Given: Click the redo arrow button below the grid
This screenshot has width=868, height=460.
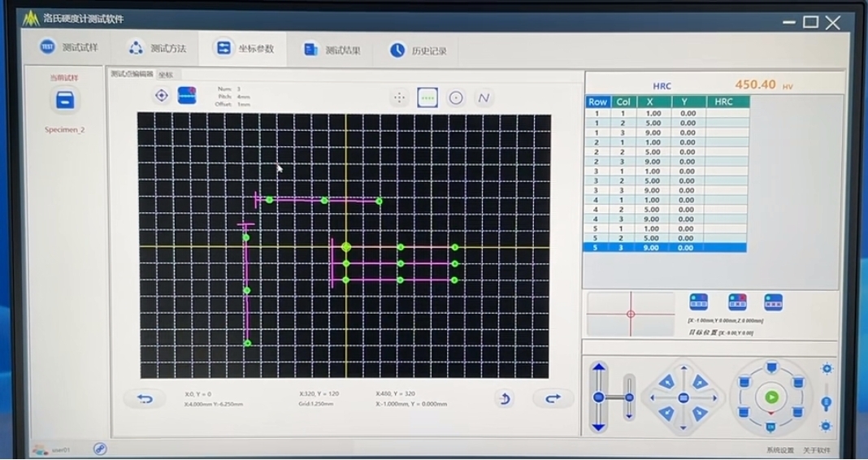Looking at the screenshot, I should point(553,398).
